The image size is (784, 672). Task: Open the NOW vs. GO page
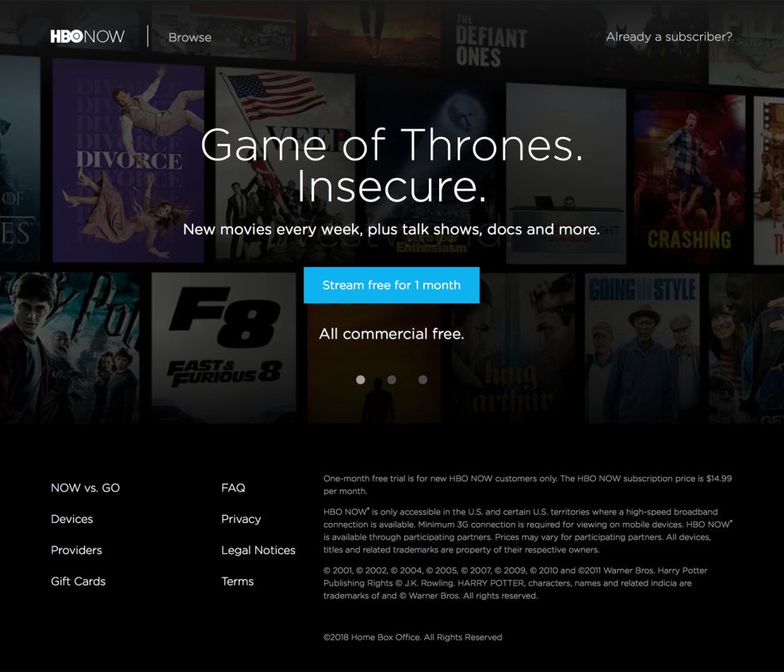[x=86, y=487]
